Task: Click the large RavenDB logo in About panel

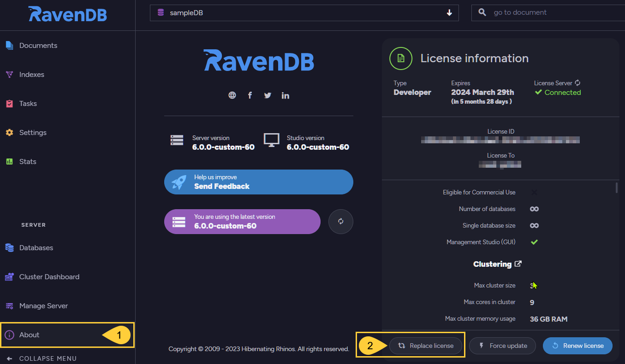Action: point(259,60)
